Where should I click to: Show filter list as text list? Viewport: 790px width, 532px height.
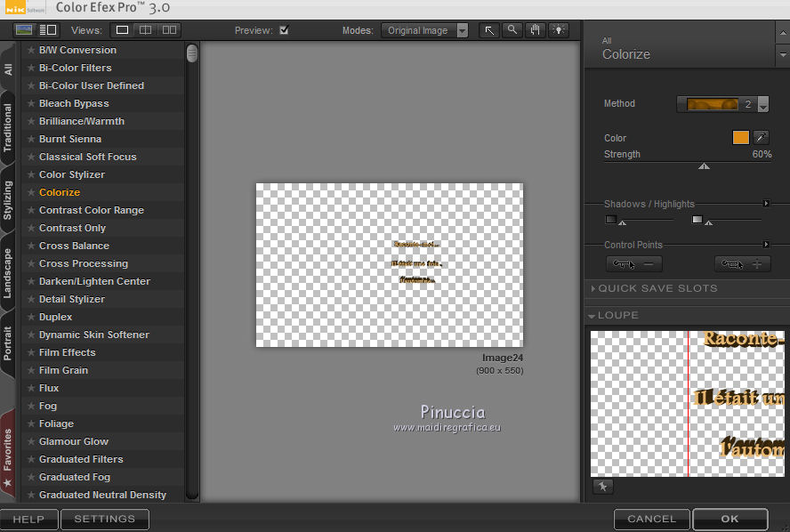tap(48, 30)
